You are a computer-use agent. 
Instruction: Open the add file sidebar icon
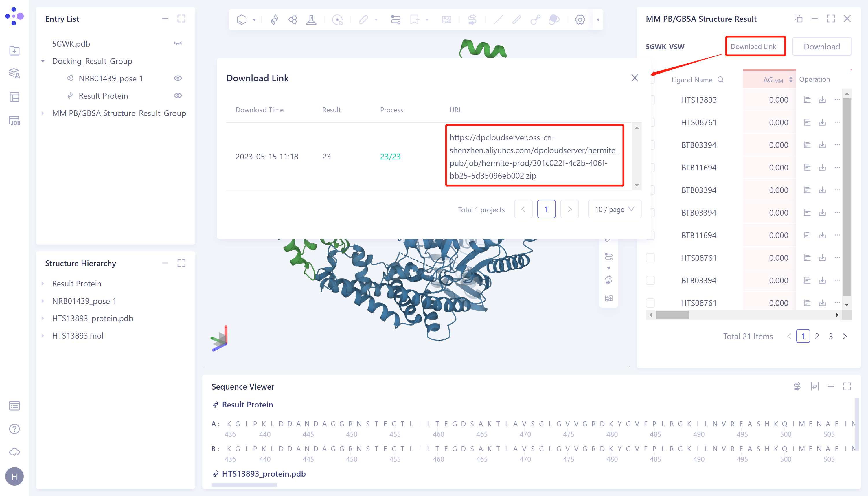pos(14,51)
